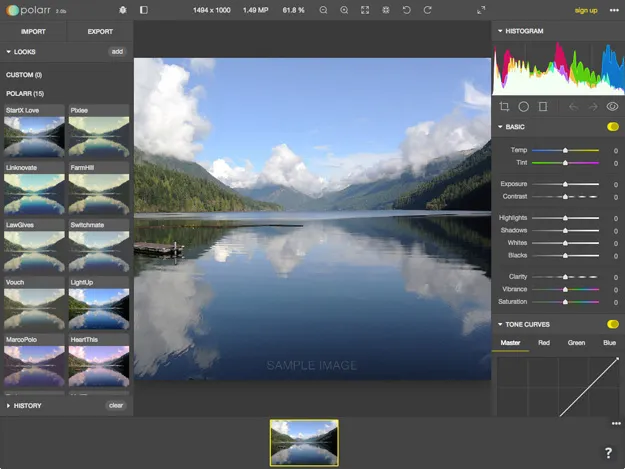Click the Exposure slider handle
The height and width of the screenshot is (469, 625).
pos(565,184)
